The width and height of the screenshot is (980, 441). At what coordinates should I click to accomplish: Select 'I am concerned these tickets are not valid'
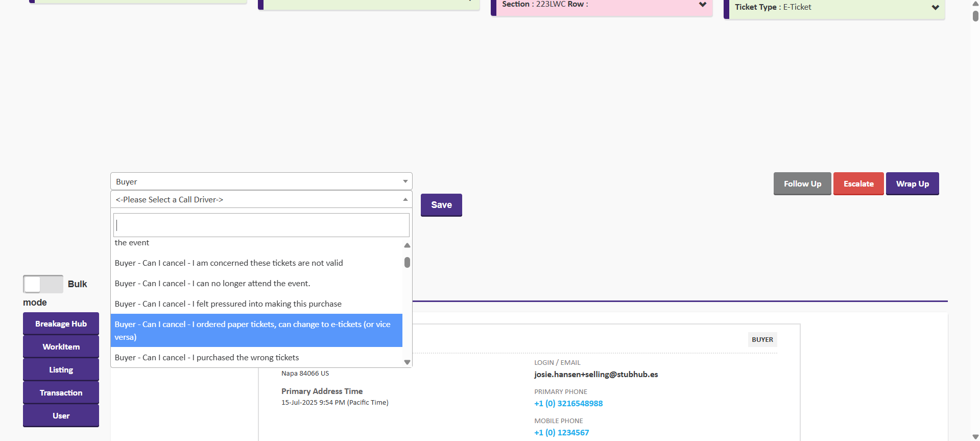(229, 263)
